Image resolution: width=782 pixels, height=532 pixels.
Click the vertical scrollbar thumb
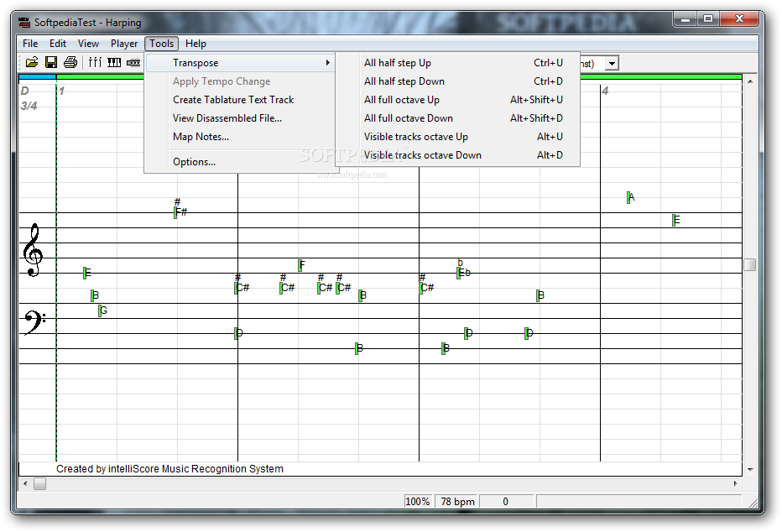coord(749,265)
